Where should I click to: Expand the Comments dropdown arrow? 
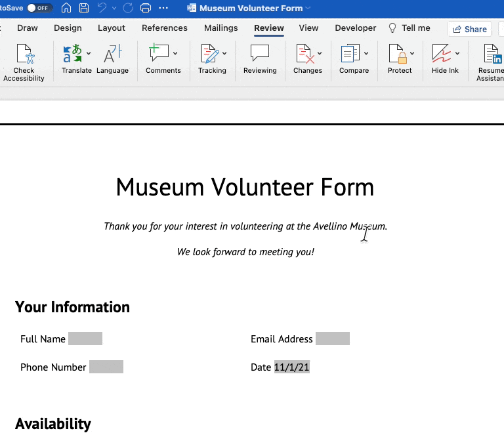(175, 53)
